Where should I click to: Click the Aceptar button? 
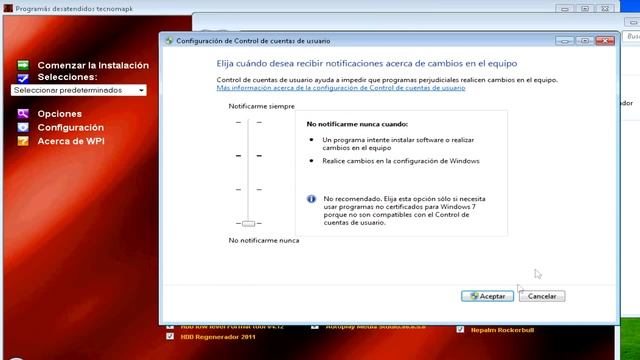coord(487,296)
